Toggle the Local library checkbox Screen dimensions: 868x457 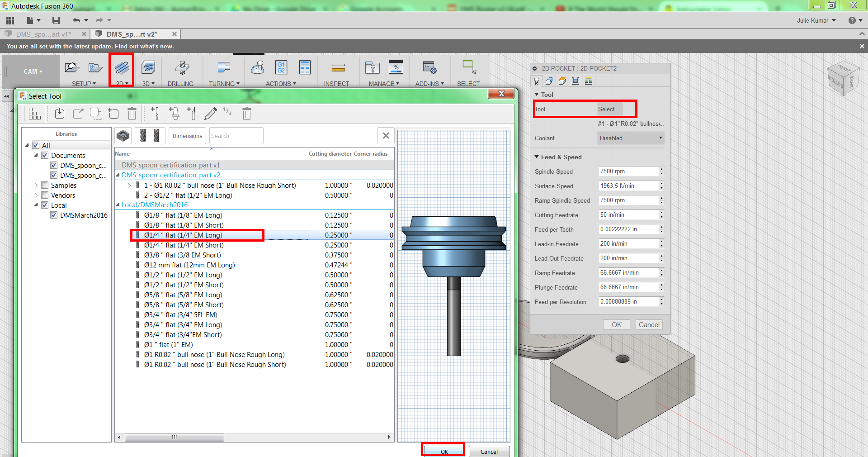[45, 205]
